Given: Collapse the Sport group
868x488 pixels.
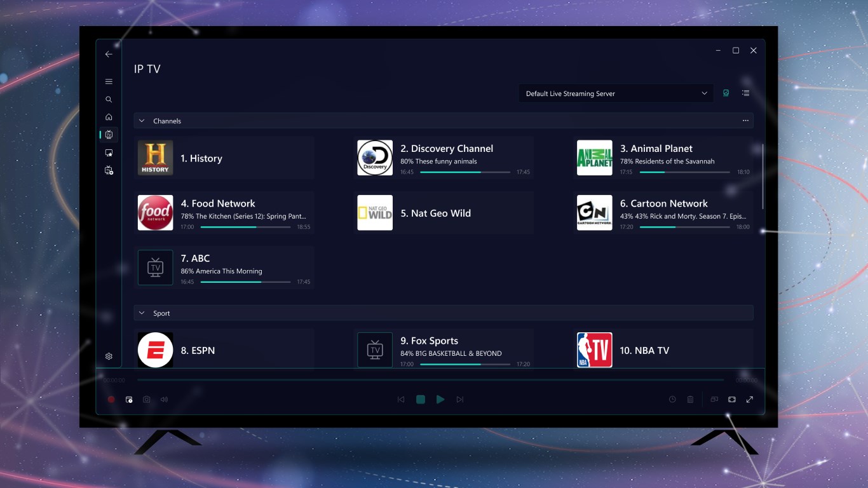Looking at the screenshot, I should (142, 313).
